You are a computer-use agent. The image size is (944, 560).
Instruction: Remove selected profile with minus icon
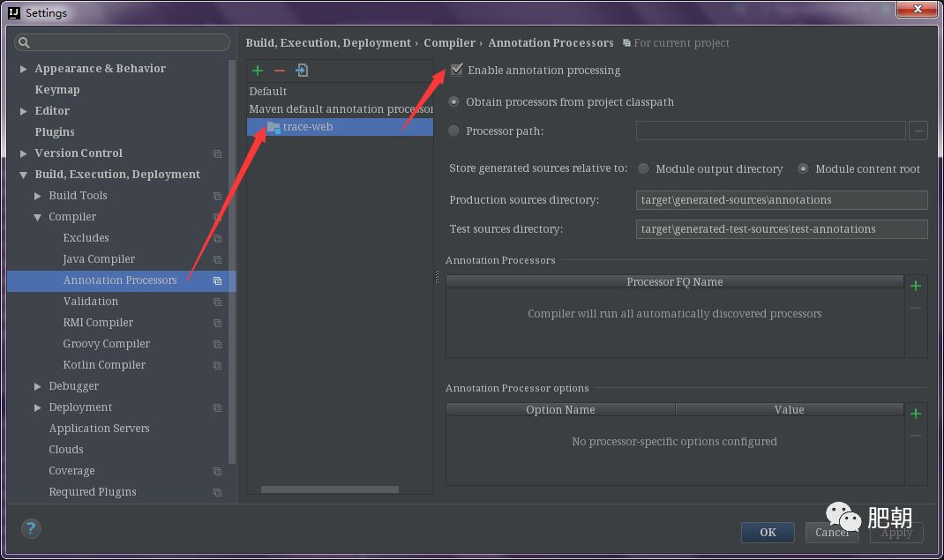(280, 71)
